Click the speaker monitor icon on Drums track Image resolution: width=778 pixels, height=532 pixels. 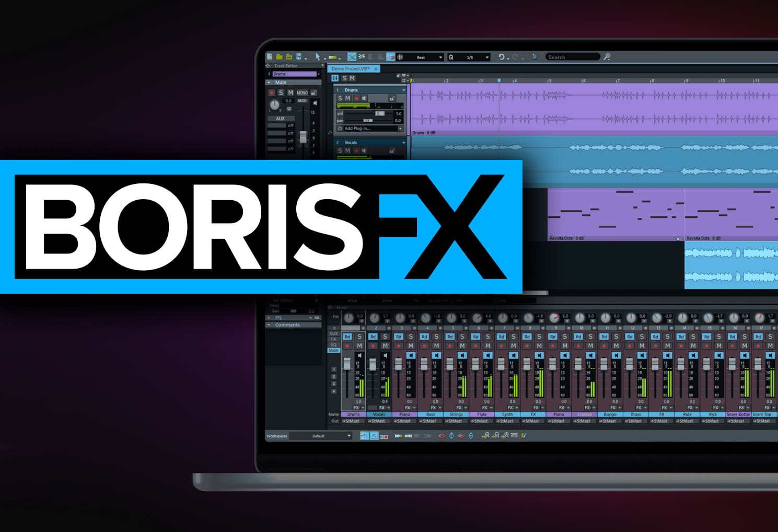(365, 98)
